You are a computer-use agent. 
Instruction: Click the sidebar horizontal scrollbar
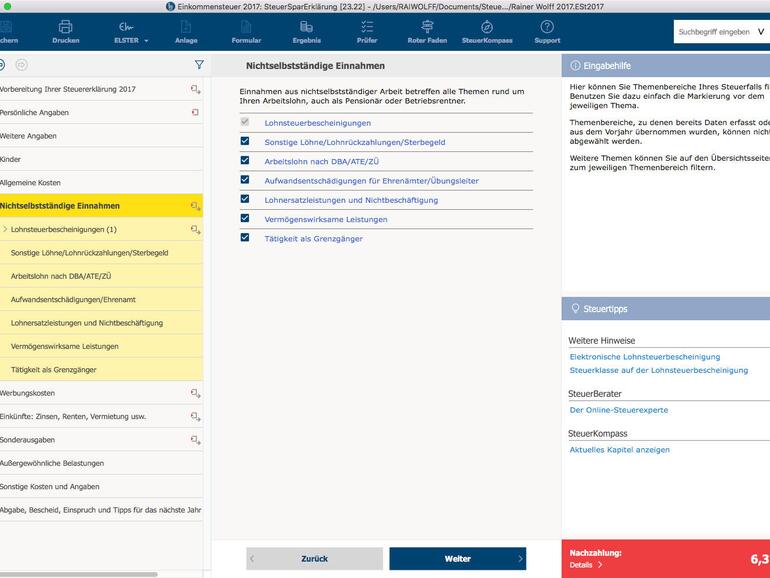point(79,574)
